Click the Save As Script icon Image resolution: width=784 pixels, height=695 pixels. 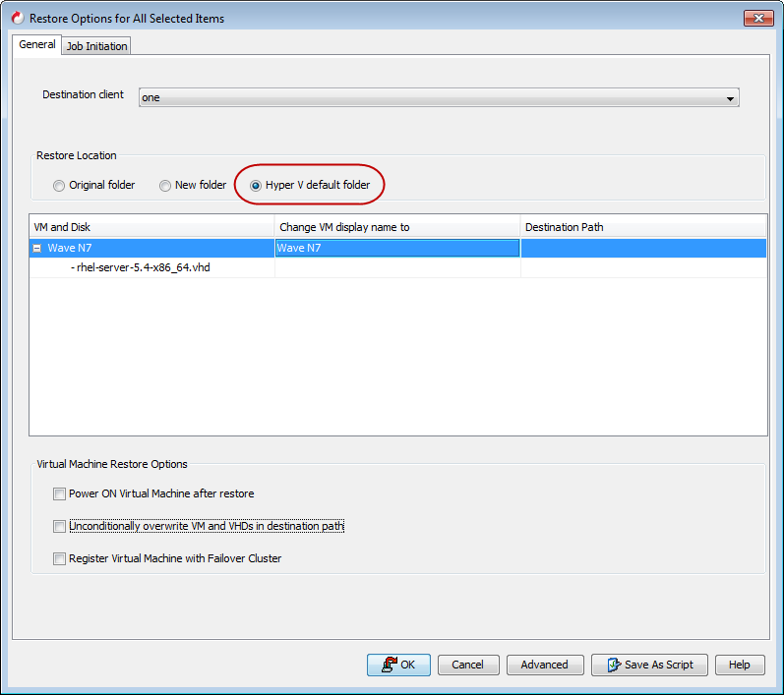point(612,665)
